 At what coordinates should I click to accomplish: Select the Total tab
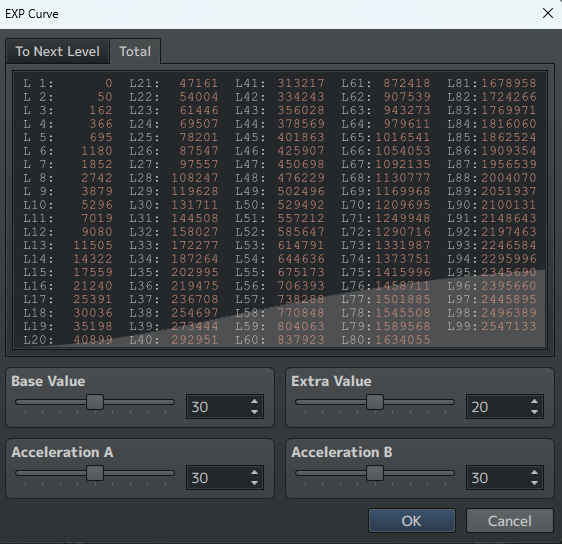pos(135,52)
